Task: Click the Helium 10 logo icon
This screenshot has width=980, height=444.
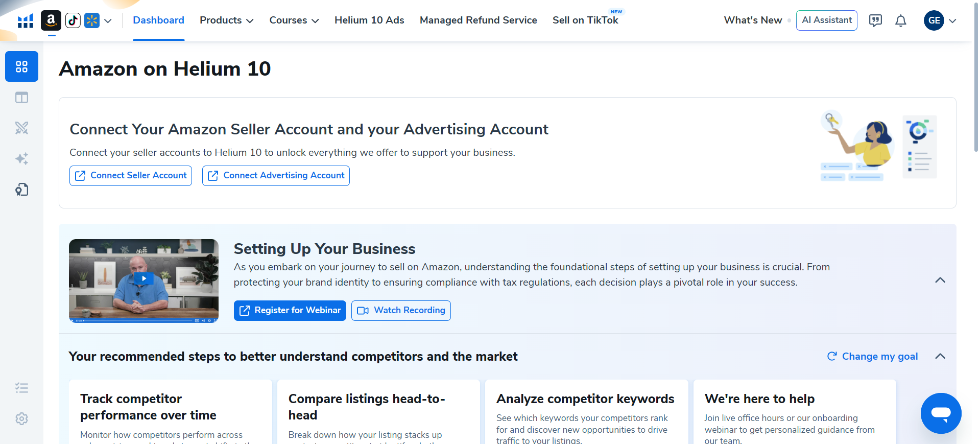Action: (25, 21)
